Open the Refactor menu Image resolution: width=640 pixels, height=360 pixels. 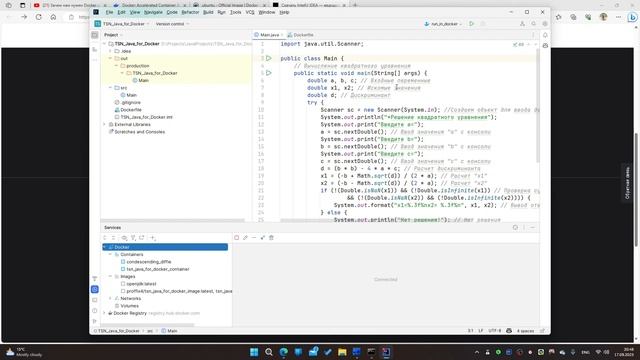pyautogui.click(x=190, y=12)
